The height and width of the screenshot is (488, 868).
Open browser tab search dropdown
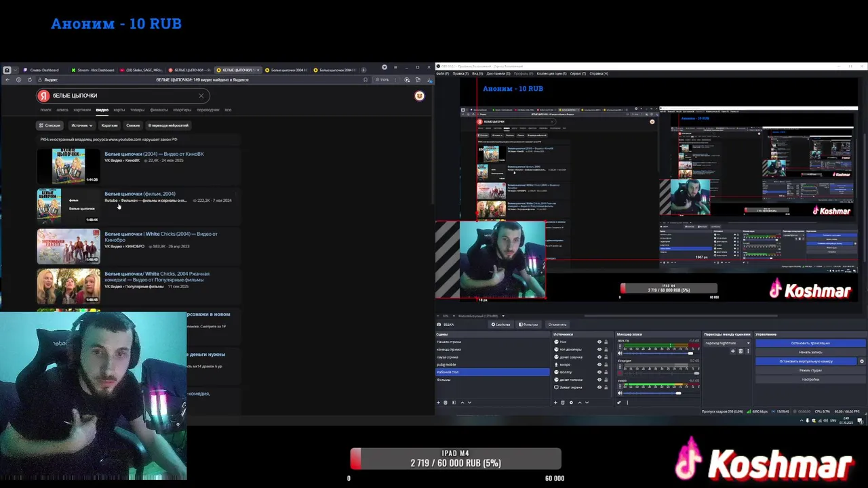click(15, 70)
